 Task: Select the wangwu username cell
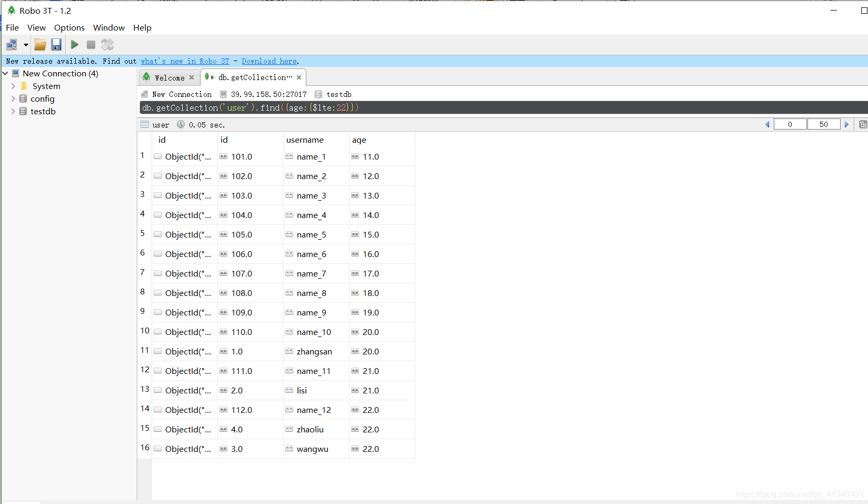(316, 449)
